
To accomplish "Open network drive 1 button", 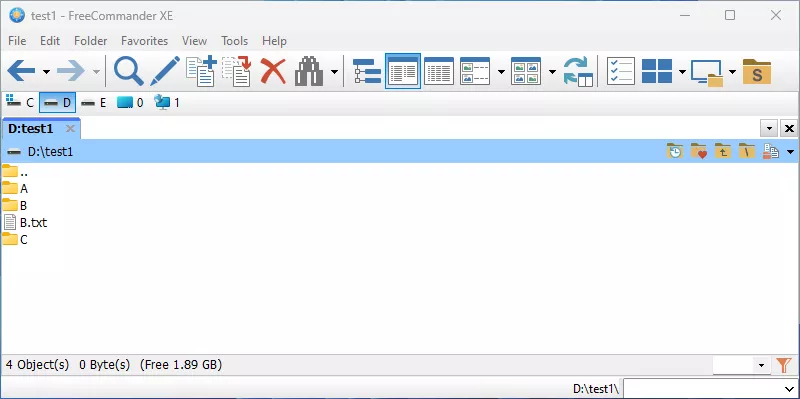I will coord(167,103).
